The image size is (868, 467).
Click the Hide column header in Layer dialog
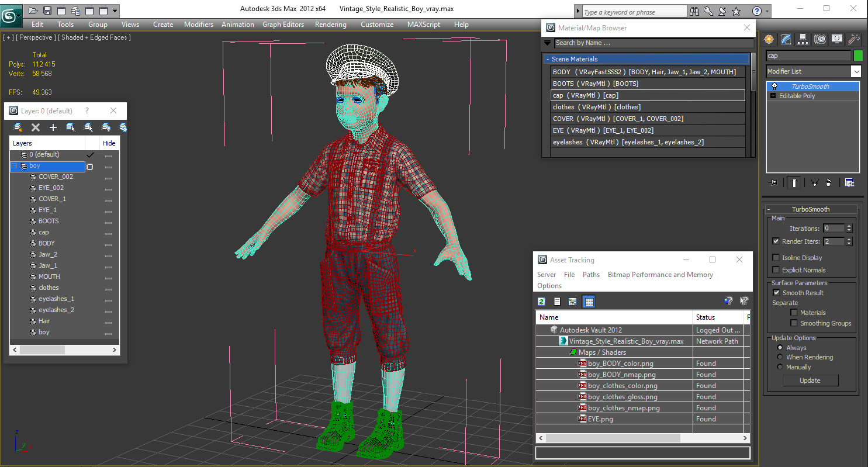[109, 143]
